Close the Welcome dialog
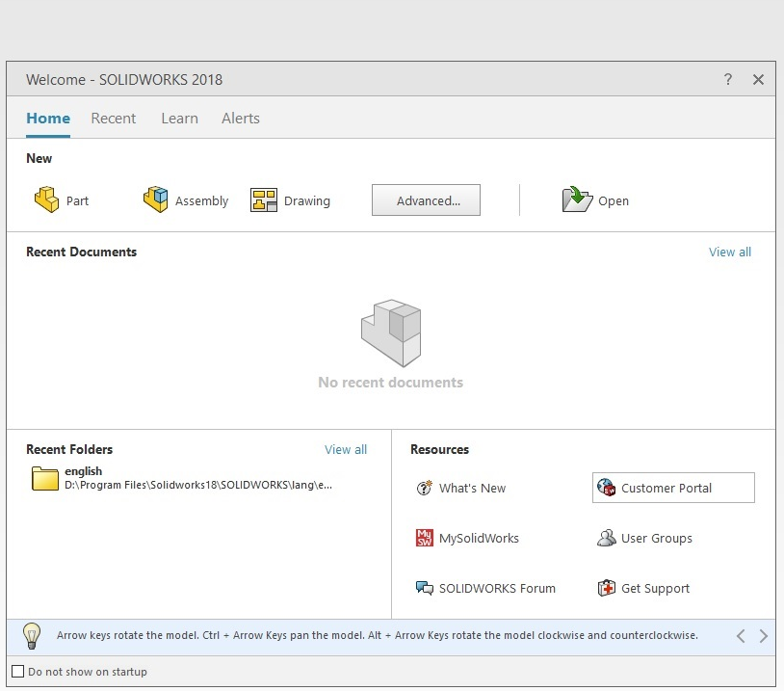The image size is (784, 691). 759,79
